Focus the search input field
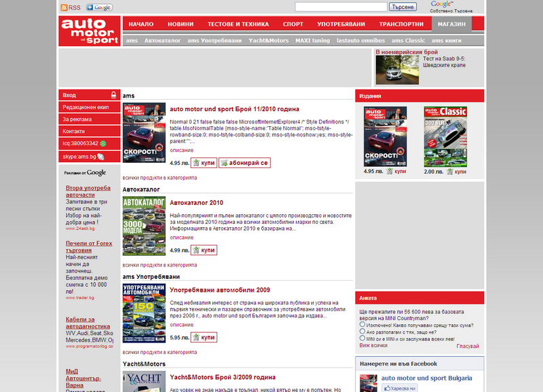This screenshot has height=392, width=543. [341, 7]
